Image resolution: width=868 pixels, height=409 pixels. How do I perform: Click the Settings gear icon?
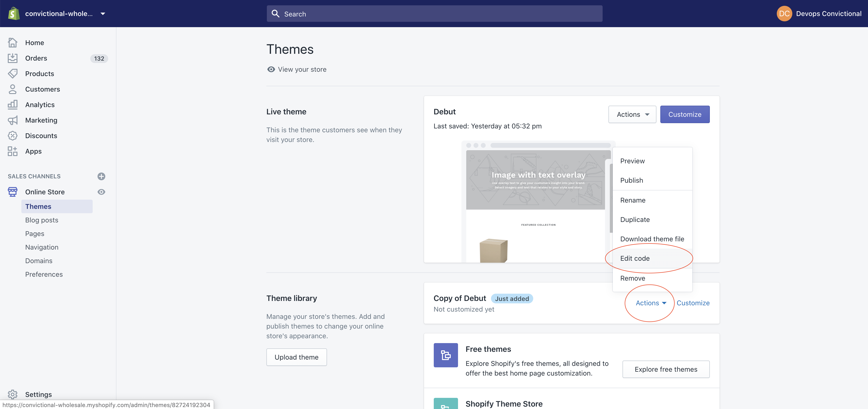coord(12,394)
